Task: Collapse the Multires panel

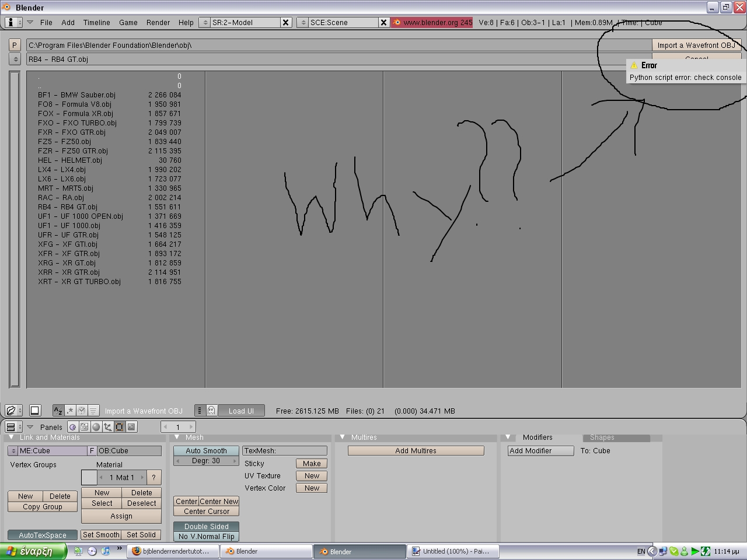Action: [x=343, y=437]
